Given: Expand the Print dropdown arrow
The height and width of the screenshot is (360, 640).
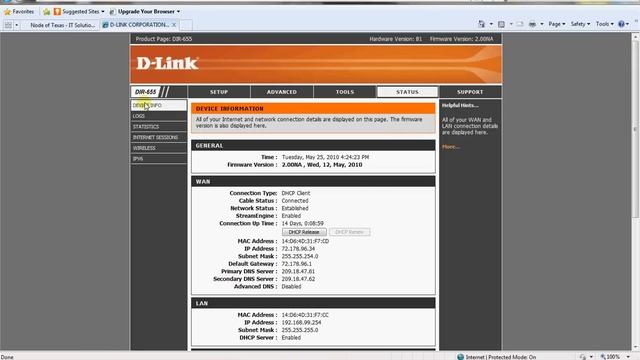Looking at the screenshot, I should 542,24.
